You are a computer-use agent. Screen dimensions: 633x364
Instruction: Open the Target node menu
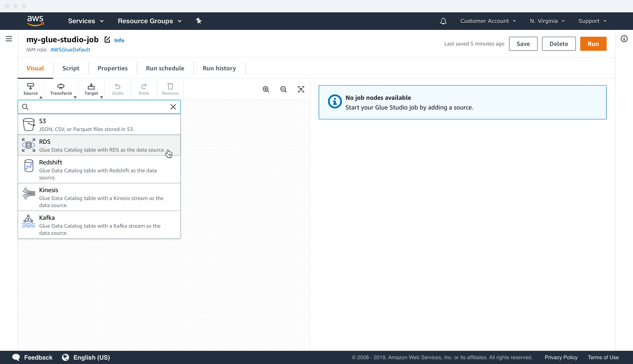[x=91, y=89]
